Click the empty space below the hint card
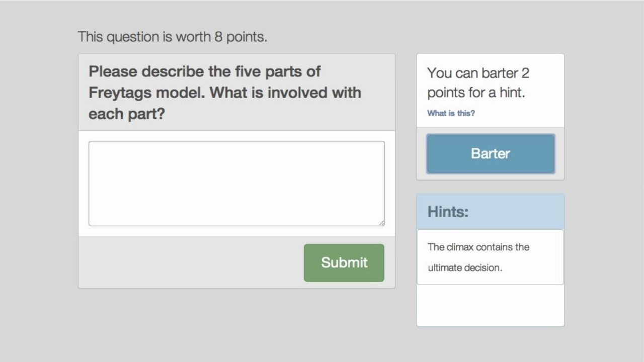This screenshot has width=644, height=362. pos(490,306)
